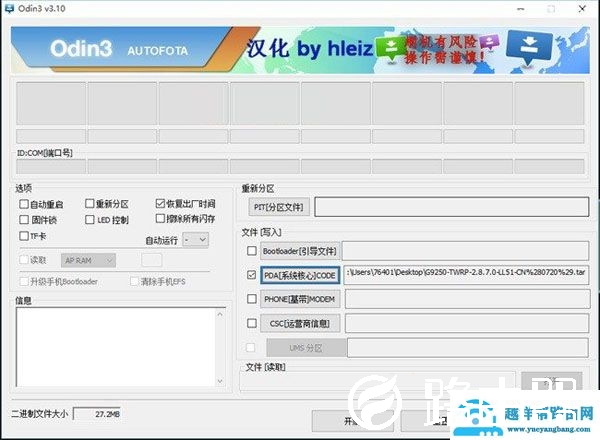
Task: Click the green download icon in banner
Action: [x=390, y=48]
